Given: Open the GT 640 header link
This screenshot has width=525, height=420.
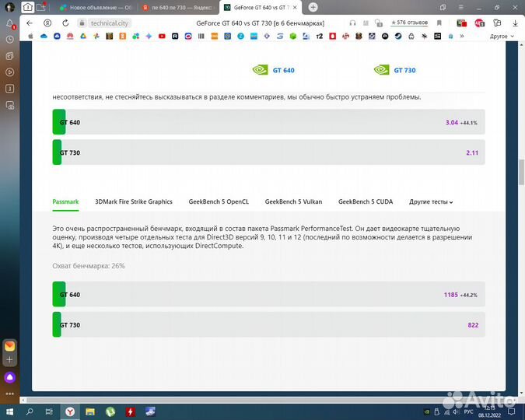Looking at the screenshot, I should pyautogui.click(x=283, y=70).
